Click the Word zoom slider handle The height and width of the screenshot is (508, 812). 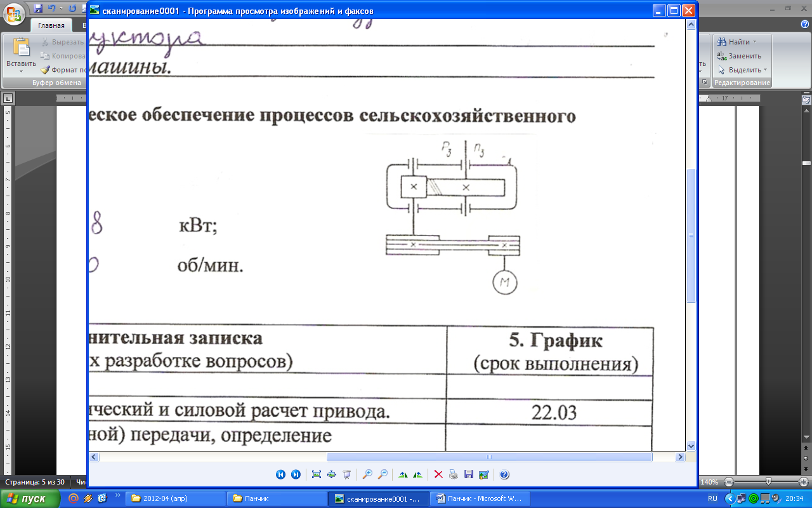(x=769, y=482)
